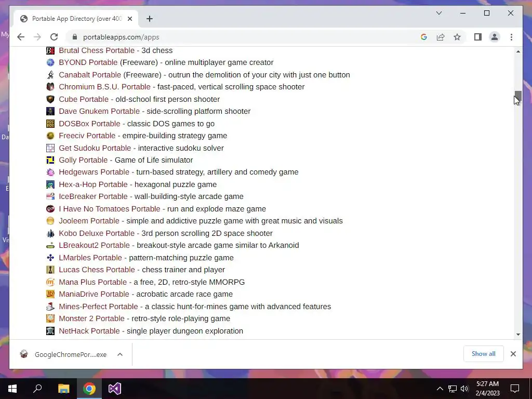Reload the page with the refresh icon
This screenshot has height=399, width=532.
coord(54,37)
